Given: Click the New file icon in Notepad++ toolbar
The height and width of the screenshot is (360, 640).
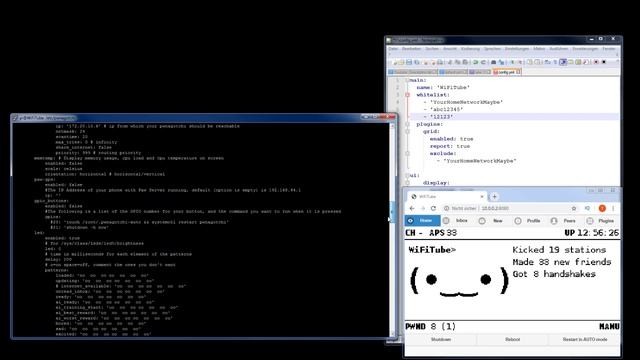Looking at the screenshot, I should [394, 62].
